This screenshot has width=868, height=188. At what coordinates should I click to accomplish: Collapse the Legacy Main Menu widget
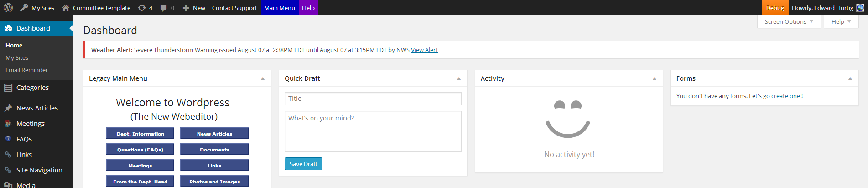(263, 78)
